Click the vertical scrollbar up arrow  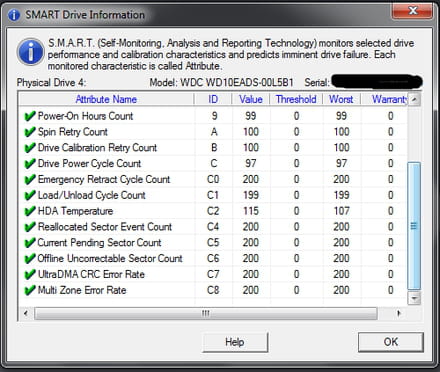pyautogui.click(x=414, y=99)
